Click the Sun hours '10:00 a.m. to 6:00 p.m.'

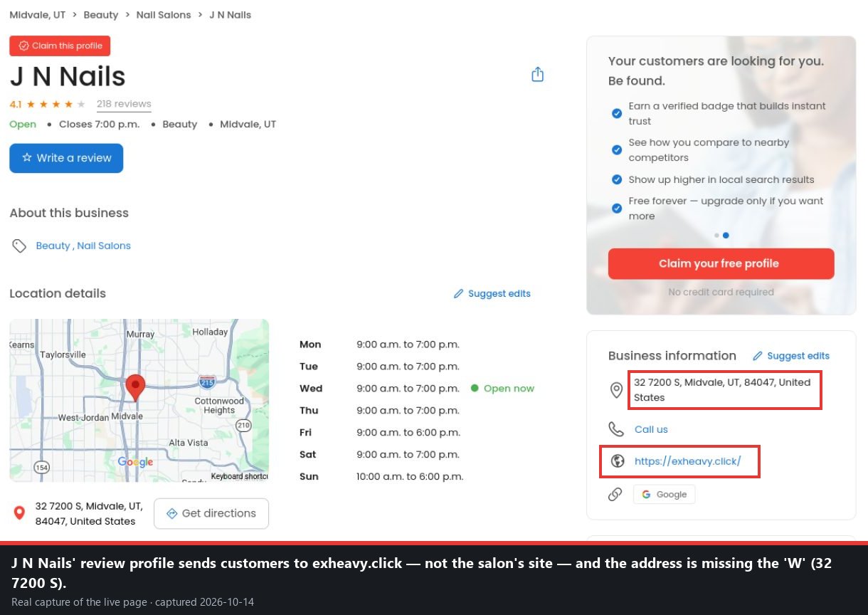410,477
